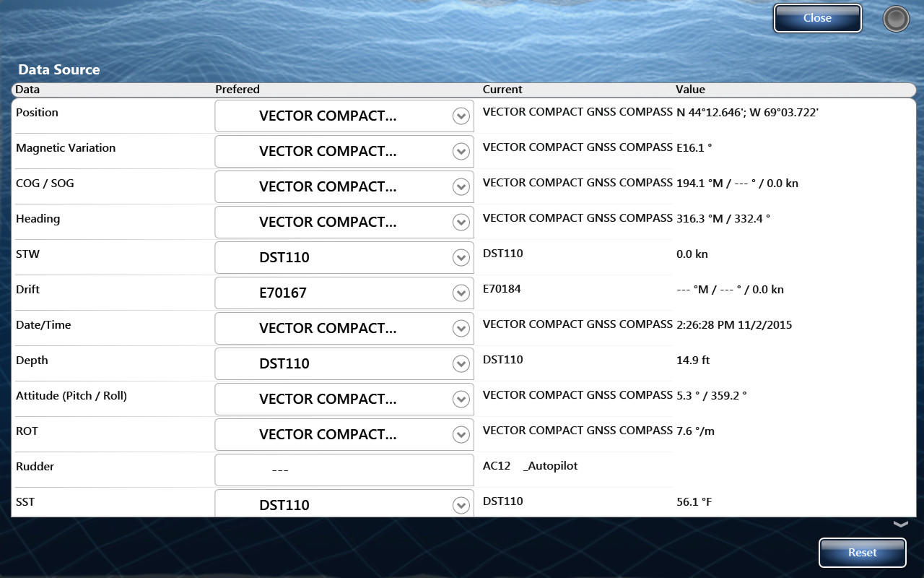Click the Reset button

(862, 553)
